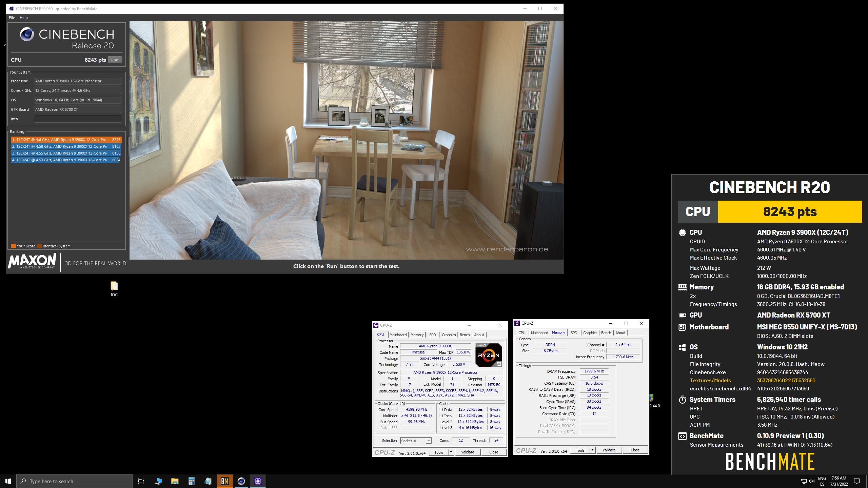Viewport: 868px width, 488px height.
Task: Select the ranking row with score 8243
Action: [x=66, y=140]
